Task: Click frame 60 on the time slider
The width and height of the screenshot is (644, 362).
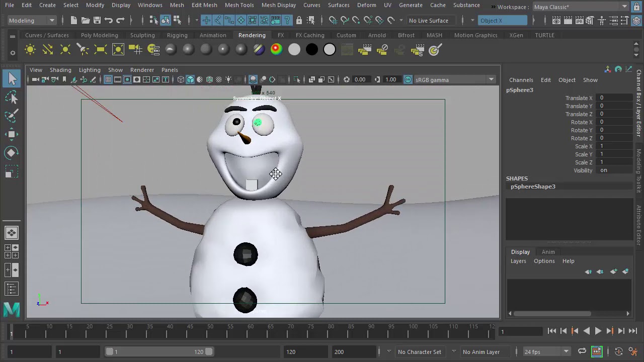Action: point(251,330)
